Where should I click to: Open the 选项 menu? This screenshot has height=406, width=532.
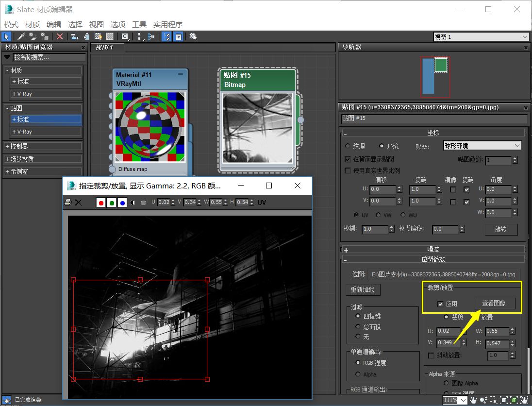point(118,24)
